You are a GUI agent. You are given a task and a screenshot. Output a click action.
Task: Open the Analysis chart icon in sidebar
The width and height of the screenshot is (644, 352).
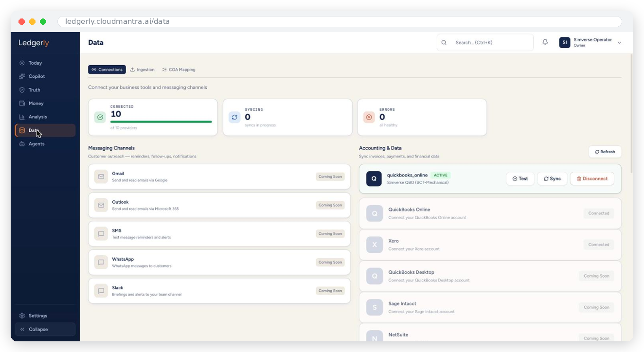tap(22, 117)
